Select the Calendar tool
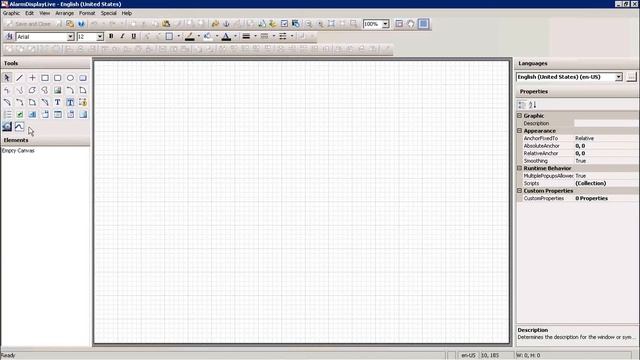 pos(58,114)
